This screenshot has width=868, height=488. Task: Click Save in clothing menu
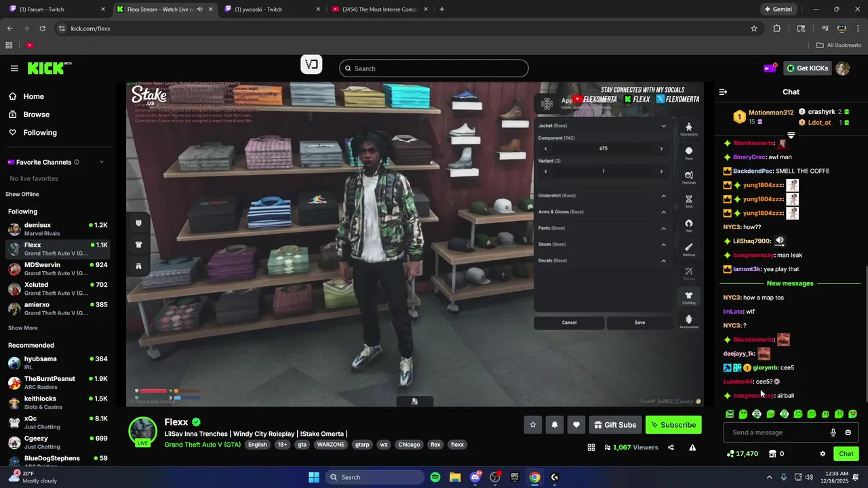point(639,323)
